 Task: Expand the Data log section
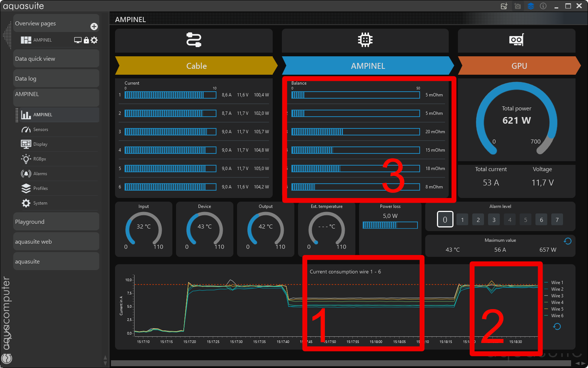pos(56,79)
